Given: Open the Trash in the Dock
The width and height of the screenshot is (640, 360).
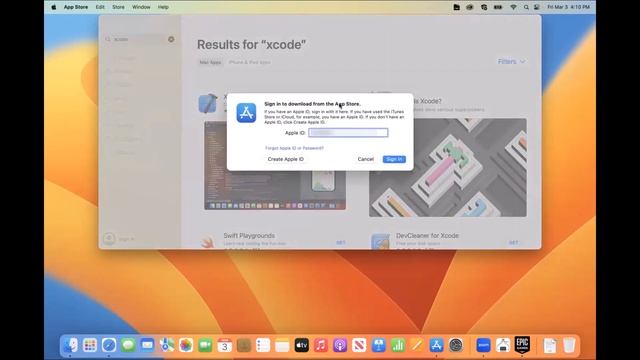Looking at the screenshot, I should pyautogui.click(x=569, y=345).
